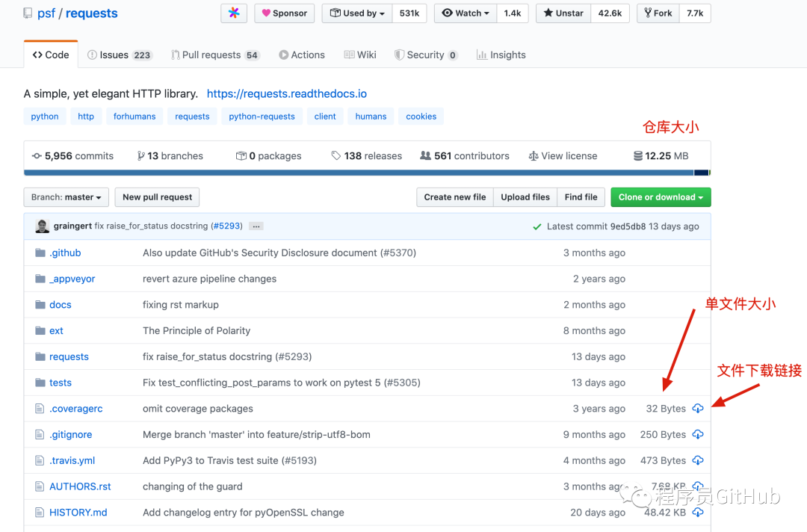Image resolution: width=807 pixels, height=532 pixels.
Task: Click the cookies topic tag
Action: pos(421,117)
